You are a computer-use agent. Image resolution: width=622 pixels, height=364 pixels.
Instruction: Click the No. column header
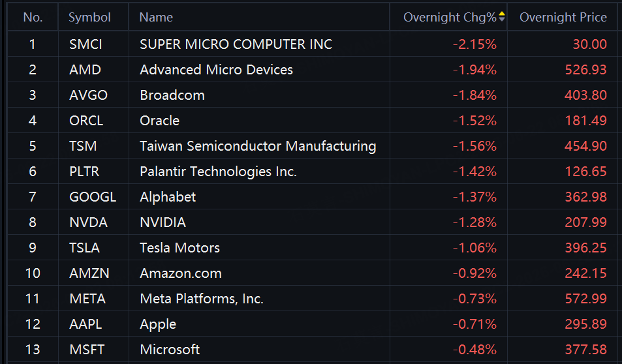tap(33, 17)
